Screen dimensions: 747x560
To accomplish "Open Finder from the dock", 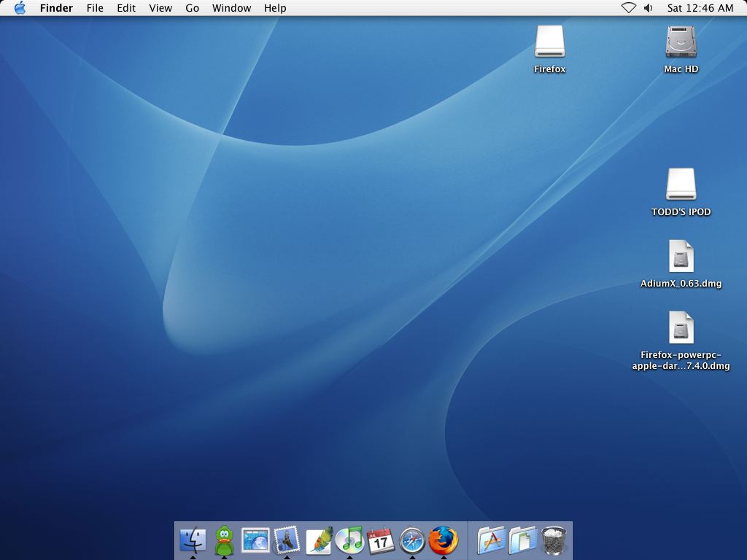I will pyautogui.click(x=193, y=540).
